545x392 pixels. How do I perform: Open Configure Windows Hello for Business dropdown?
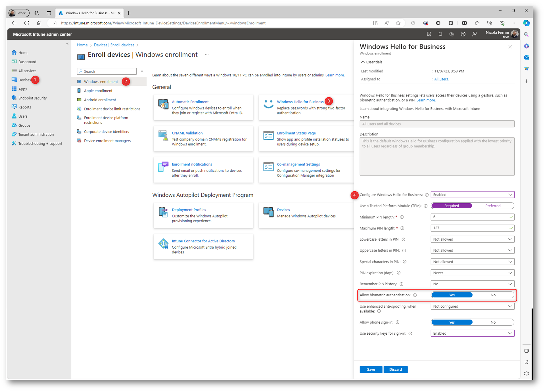click(x=472, y=195)
